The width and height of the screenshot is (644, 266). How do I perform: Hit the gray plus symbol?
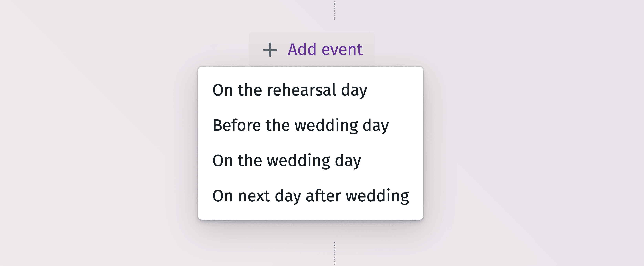coord(270,50)
